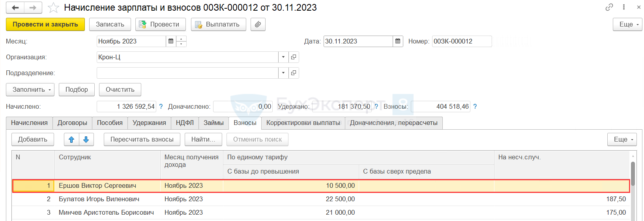Click Организация field with Крон-Ц
The width and height of the screenshot is (644, 221).
187,57
